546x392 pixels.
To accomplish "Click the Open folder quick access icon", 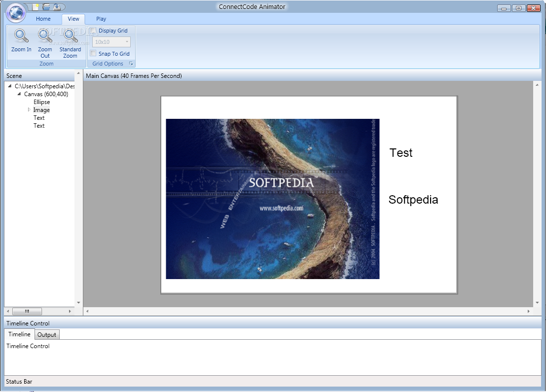I will tap(46, 6).
